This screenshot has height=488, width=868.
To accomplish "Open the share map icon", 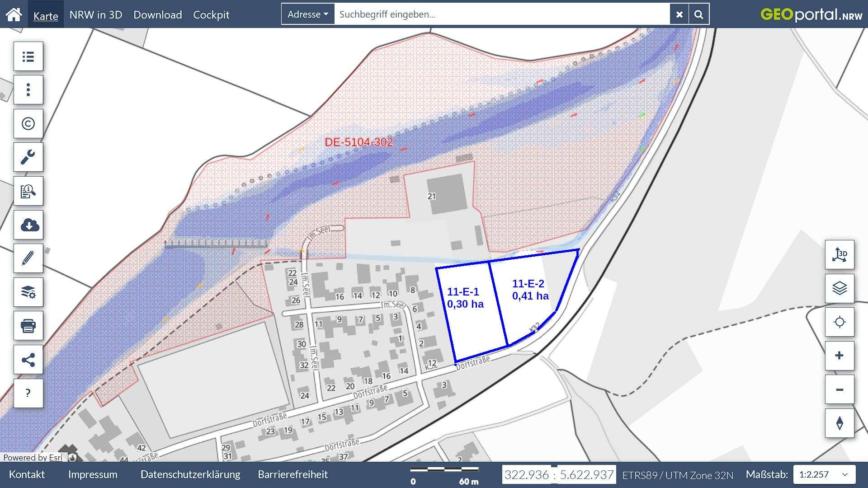I will coord(28,360).
